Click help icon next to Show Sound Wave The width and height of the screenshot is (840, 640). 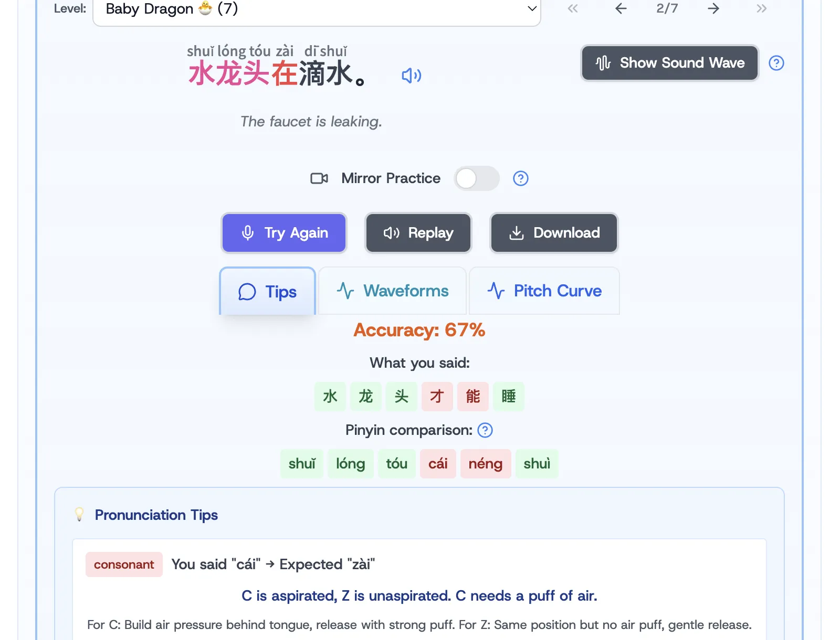(776, 63)
